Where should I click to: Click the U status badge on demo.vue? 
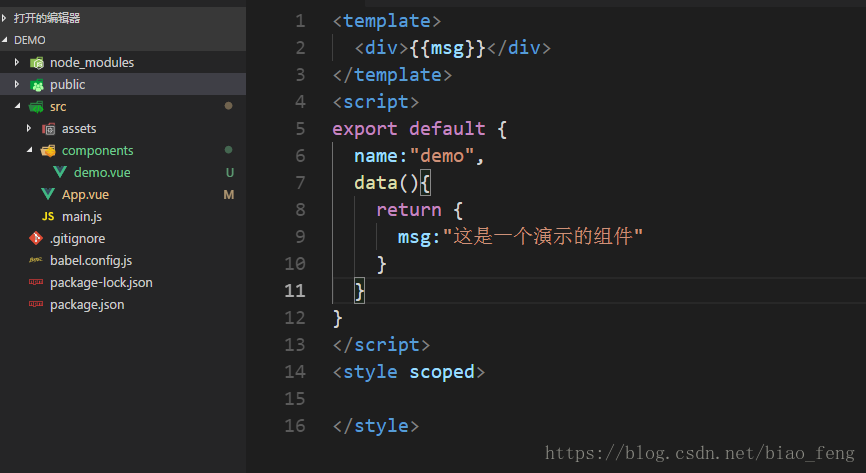tap(230, 173)
